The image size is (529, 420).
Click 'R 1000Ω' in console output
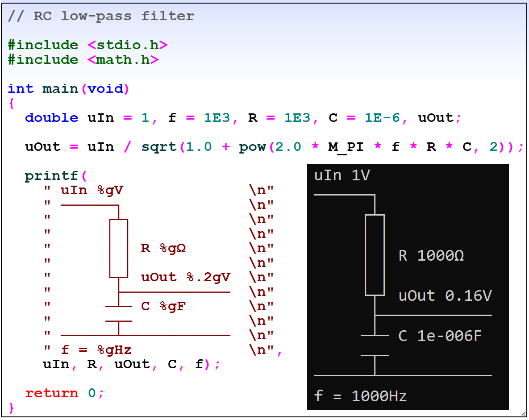(x=431, y=256)
